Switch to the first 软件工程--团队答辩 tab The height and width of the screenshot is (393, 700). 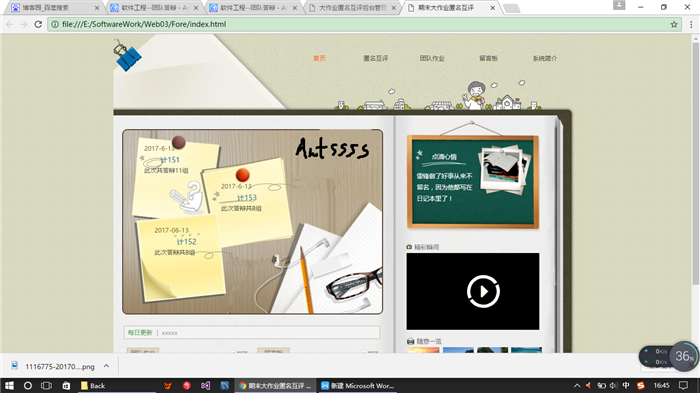[x=153, y=8]
